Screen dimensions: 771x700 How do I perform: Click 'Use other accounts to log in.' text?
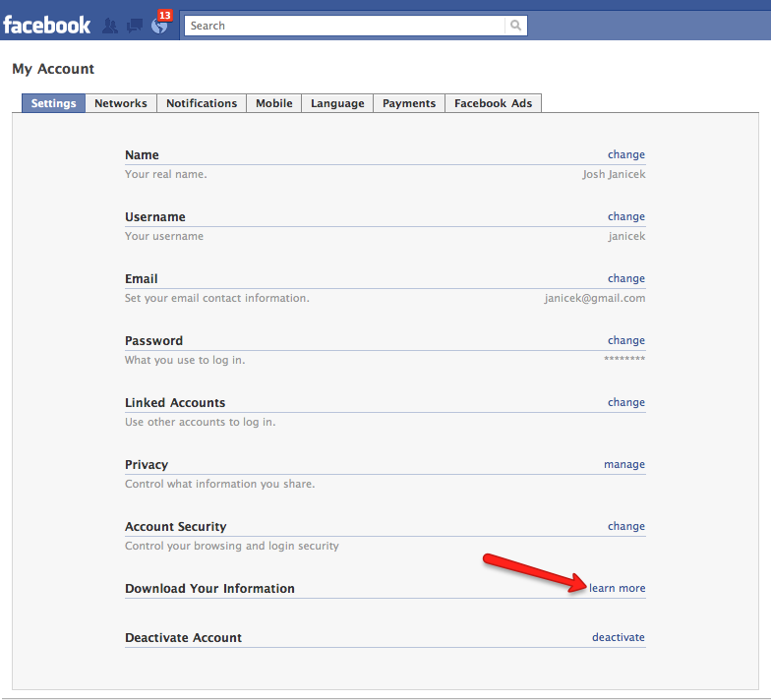(201, 422)
